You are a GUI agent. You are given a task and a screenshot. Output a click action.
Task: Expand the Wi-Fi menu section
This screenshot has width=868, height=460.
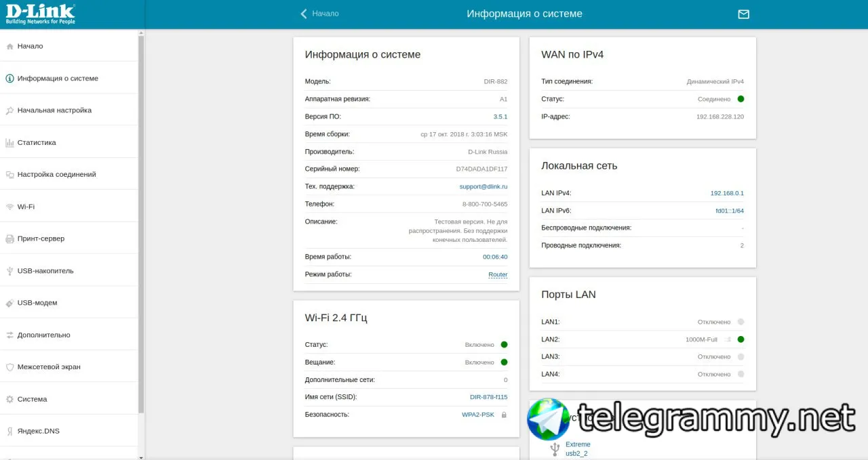(x=68, y=207)
